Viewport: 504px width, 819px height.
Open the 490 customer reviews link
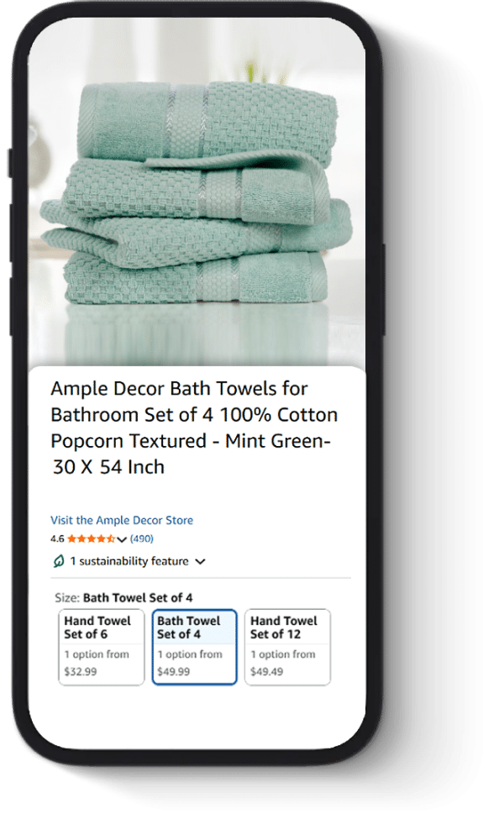click(141, 538)
